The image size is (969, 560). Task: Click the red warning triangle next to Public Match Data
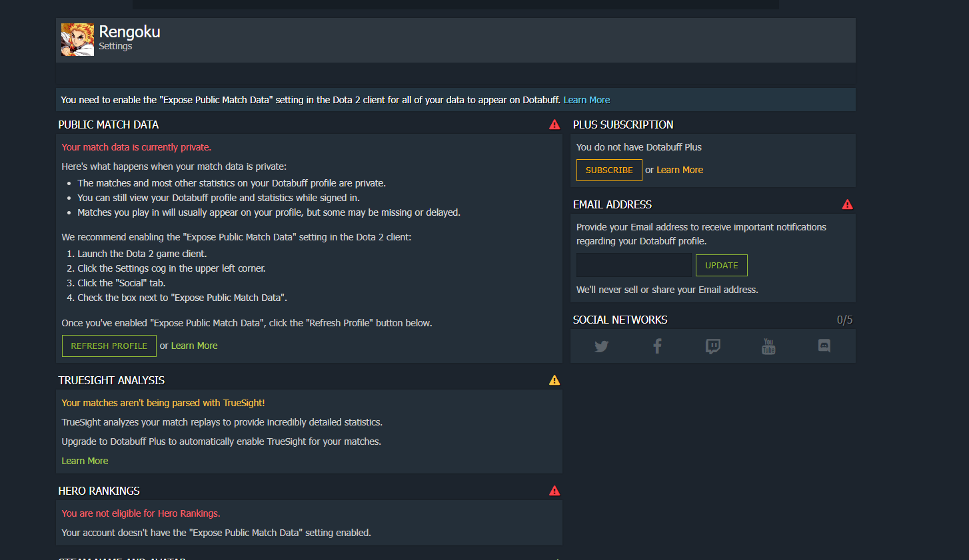554,124
